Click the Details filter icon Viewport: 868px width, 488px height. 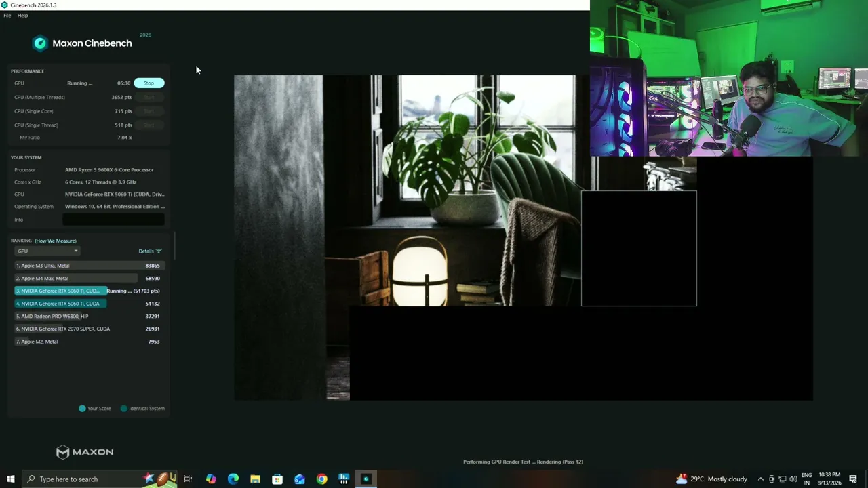pyautogui.click(x=159, y=251)
